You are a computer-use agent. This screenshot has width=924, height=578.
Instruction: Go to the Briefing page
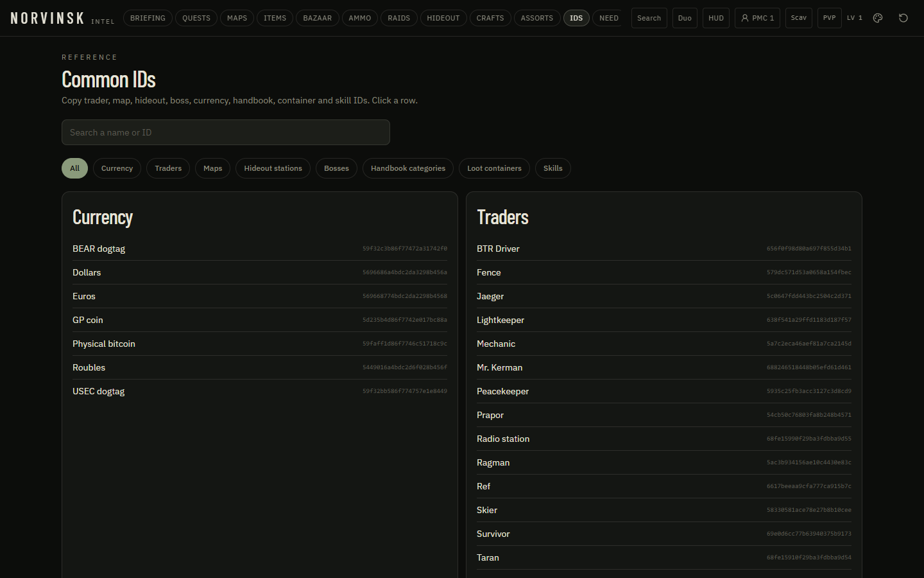coord(148,18)
